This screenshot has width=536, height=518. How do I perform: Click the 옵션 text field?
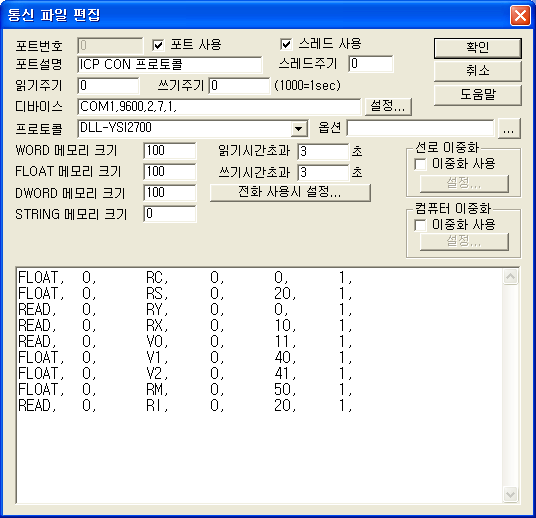420,128
